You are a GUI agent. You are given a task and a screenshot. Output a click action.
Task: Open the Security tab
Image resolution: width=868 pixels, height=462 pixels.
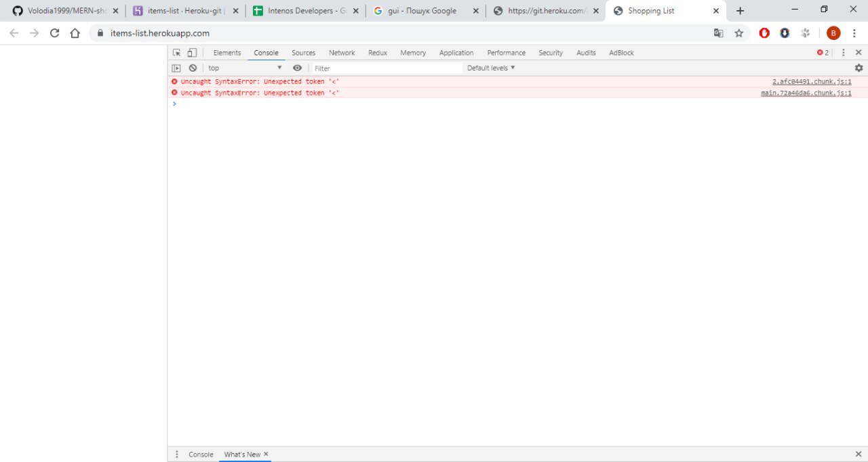click(551, 53)
